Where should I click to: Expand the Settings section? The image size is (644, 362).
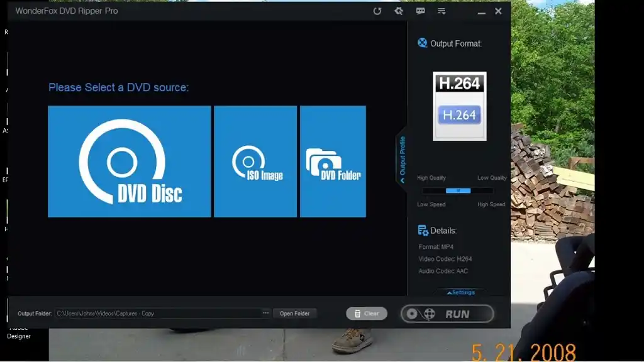coord(461,292)
